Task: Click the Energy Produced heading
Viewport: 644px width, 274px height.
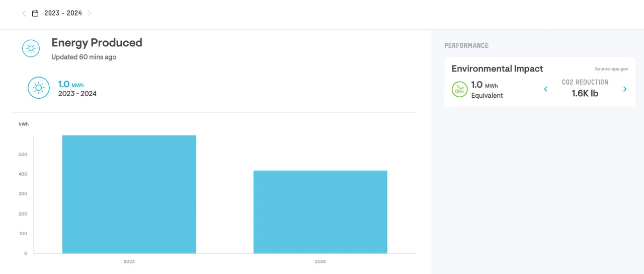Action: click(97, 43)
